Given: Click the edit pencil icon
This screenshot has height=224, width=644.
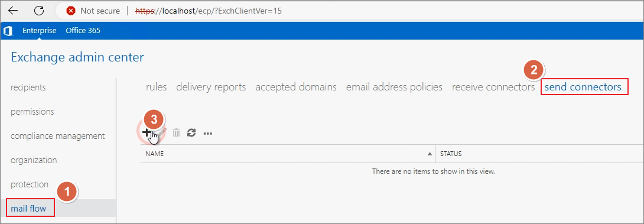Looking at the screenshot, I should pyautogui.click(x=163, y=132).
